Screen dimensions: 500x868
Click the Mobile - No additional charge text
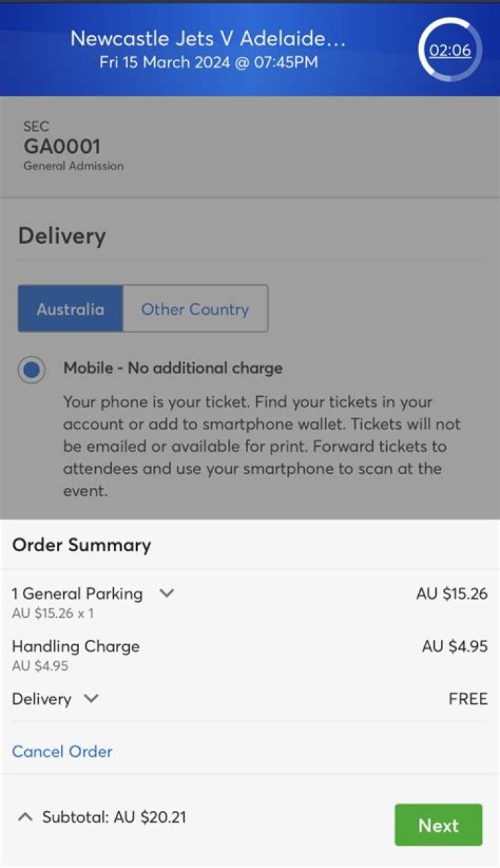point(169,368)
